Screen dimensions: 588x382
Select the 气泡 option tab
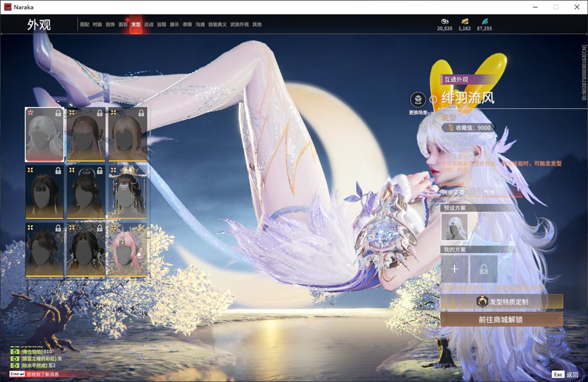tap(488, 192)
